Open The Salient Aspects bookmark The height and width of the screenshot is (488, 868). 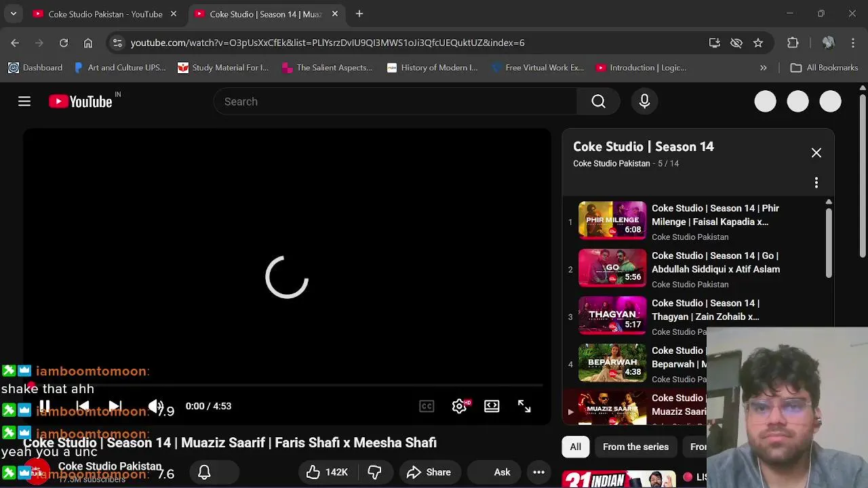pos(327,68)
